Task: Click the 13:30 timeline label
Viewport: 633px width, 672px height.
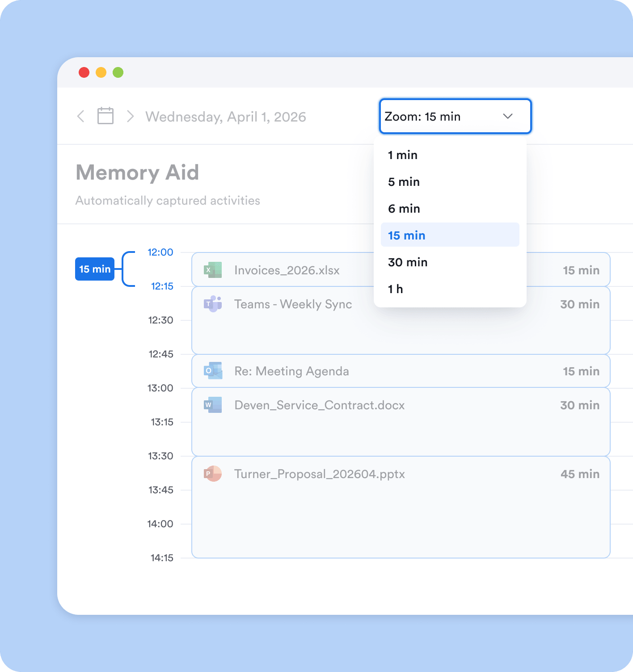Action: tap(160, 456)
